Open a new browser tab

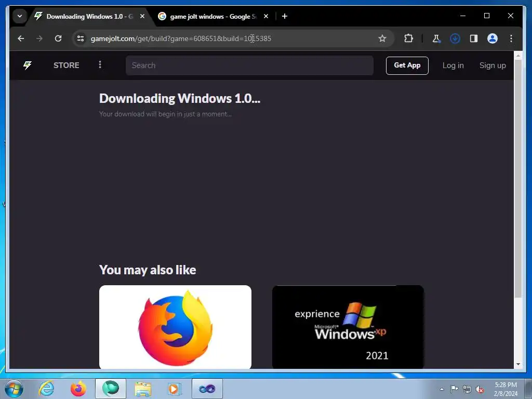pos(284,16)
